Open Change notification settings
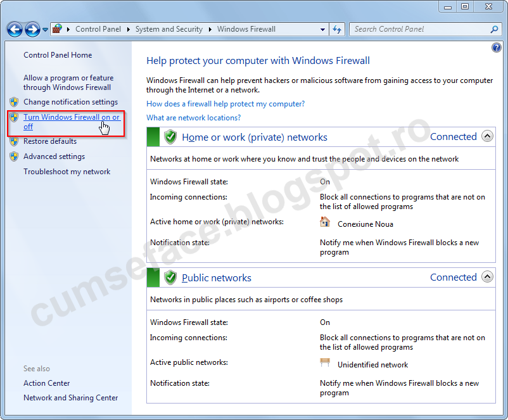This screenshot has height=420, width=508. pos(71,102)
